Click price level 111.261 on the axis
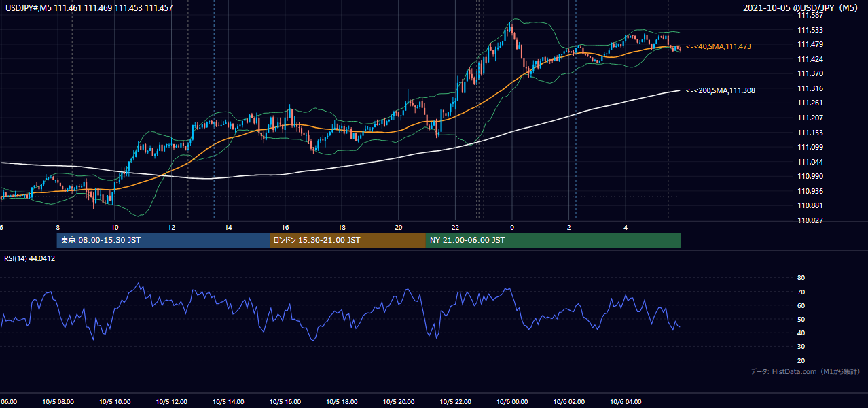 pos(810,103)
